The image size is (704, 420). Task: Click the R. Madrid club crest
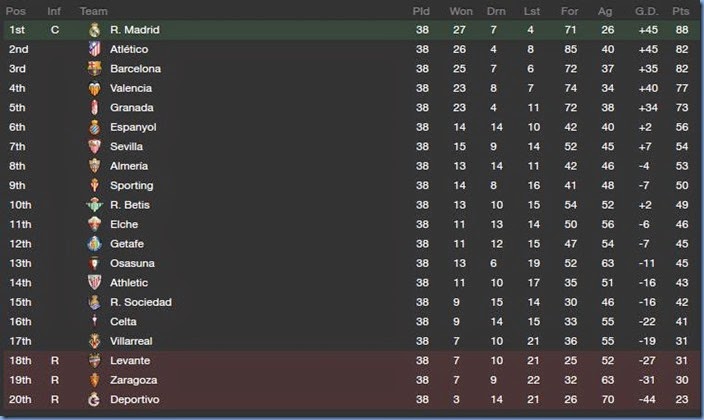[95, 30]
